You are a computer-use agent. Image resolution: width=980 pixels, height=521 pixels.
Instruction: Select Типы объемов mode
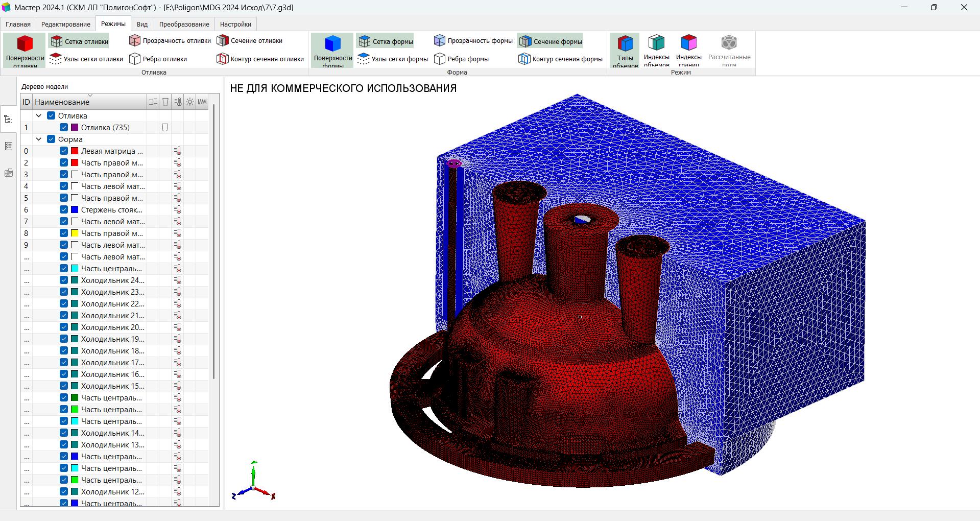point(625,51)
